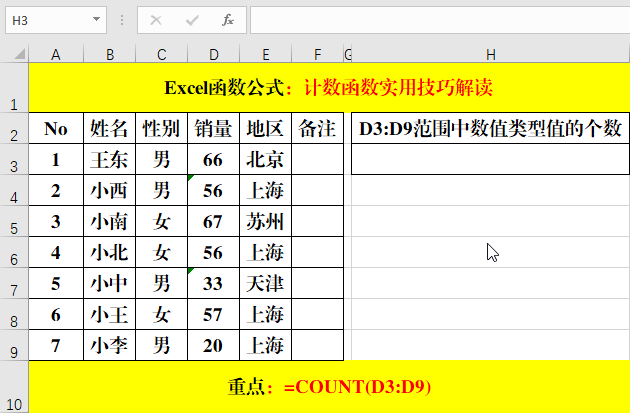The height and width of the screenshot is (413, 630).
Task: Select row 8 header
Action: [14, 314]
